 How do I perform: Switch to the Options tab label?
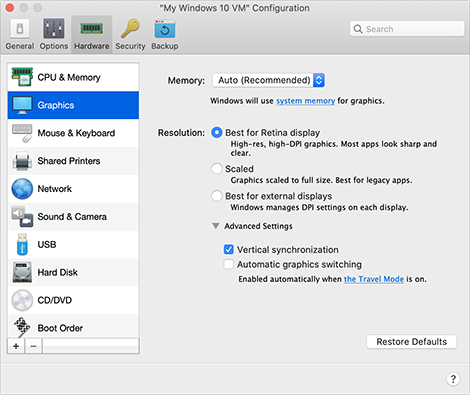pyautogui.click(x=54, y=46)
